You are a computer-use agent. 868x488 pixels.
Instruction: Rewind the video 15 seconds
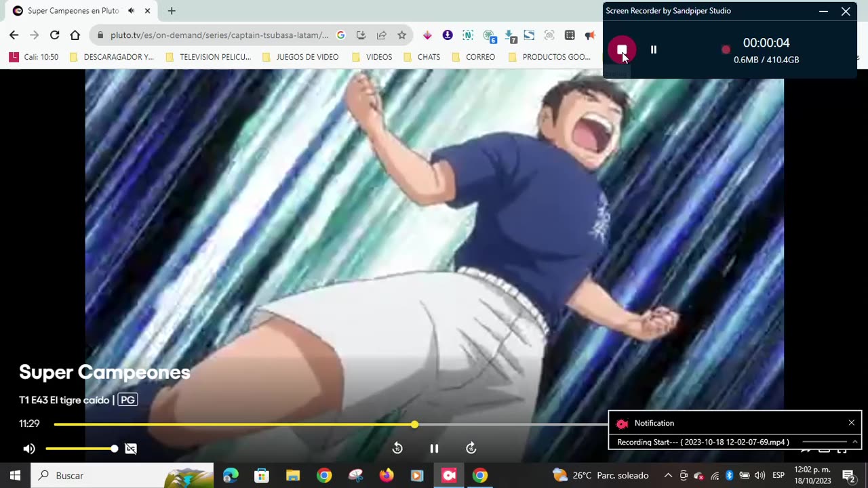point(397,448)
